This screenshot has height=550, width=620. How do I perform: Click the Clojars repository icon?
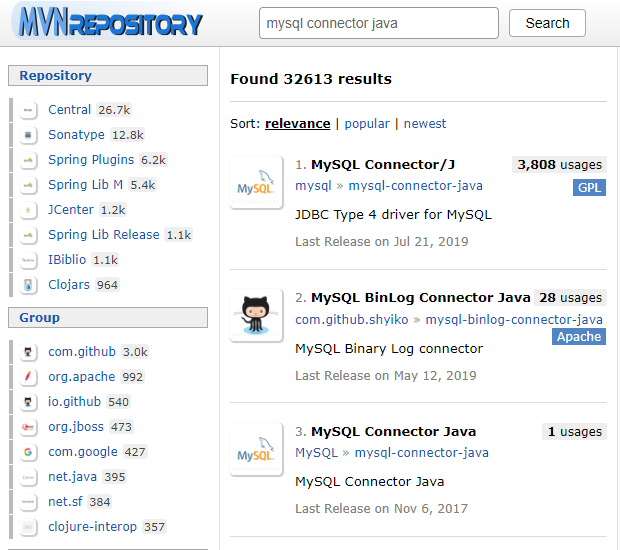coord(28,285)
